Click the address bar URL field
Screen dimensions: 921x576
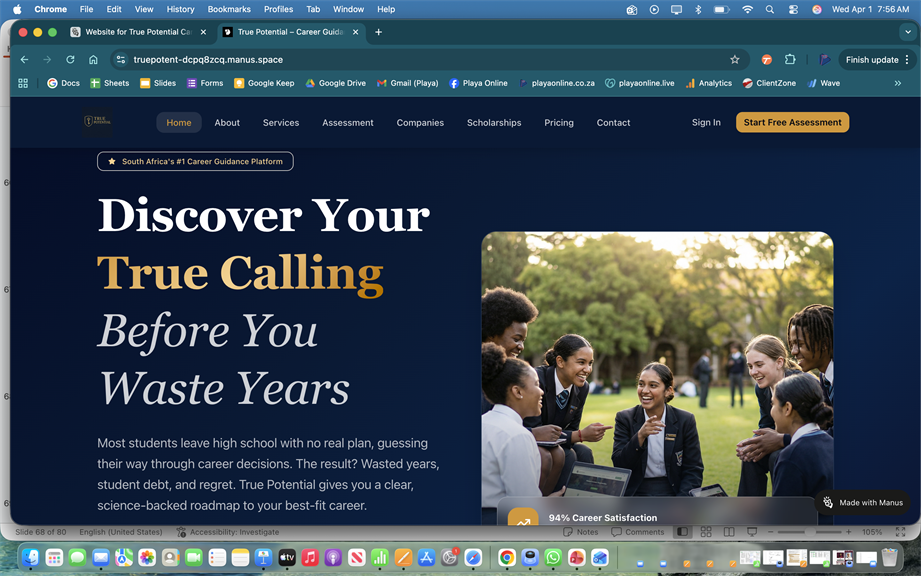coord(429,59)
